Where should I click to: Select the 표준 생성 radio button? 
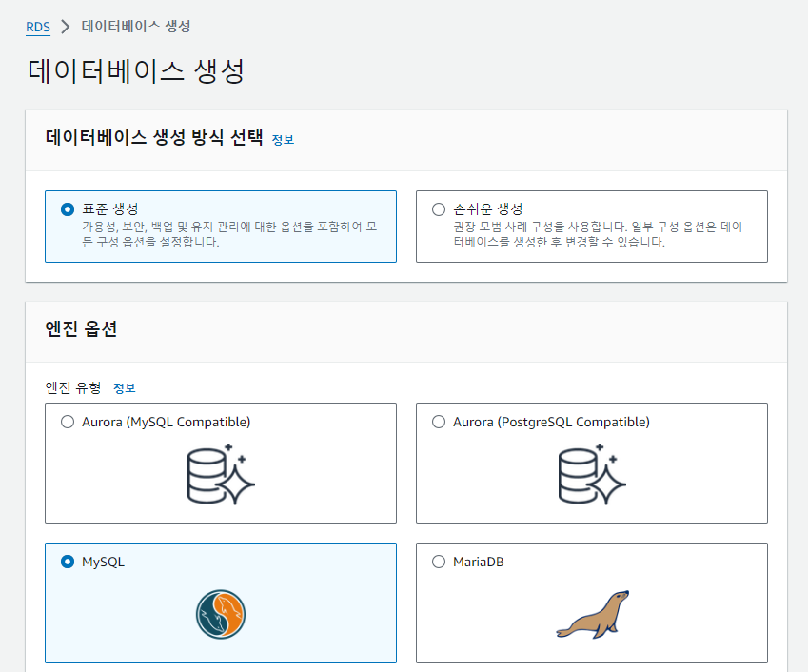68,209
